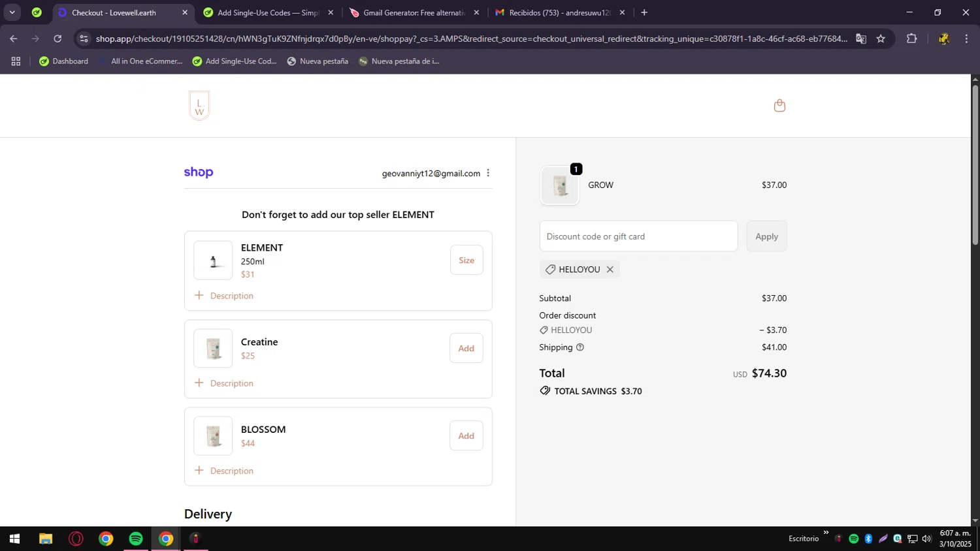
Task: Click the Creatine product thumbnail
Action: 213,349
